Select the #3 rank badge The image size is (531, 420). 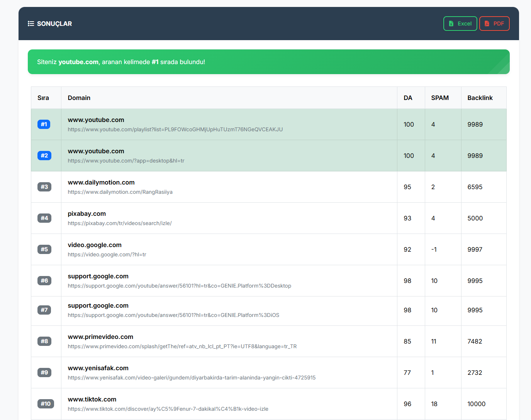pos(44,187)
